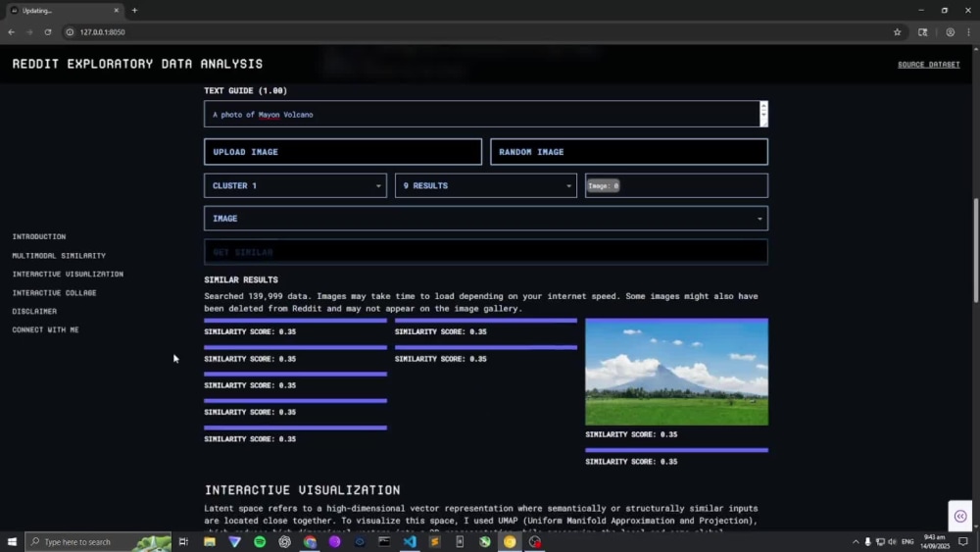Jump to the DISCLAIMER section
This screenshot has height=552, width=980.
(34, 312)
